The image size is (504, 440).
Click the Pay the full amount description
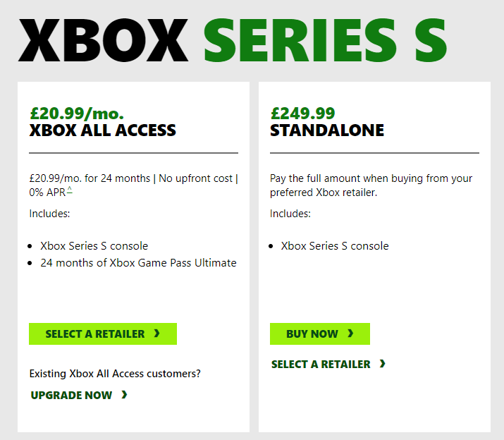(x=371, y=185)
